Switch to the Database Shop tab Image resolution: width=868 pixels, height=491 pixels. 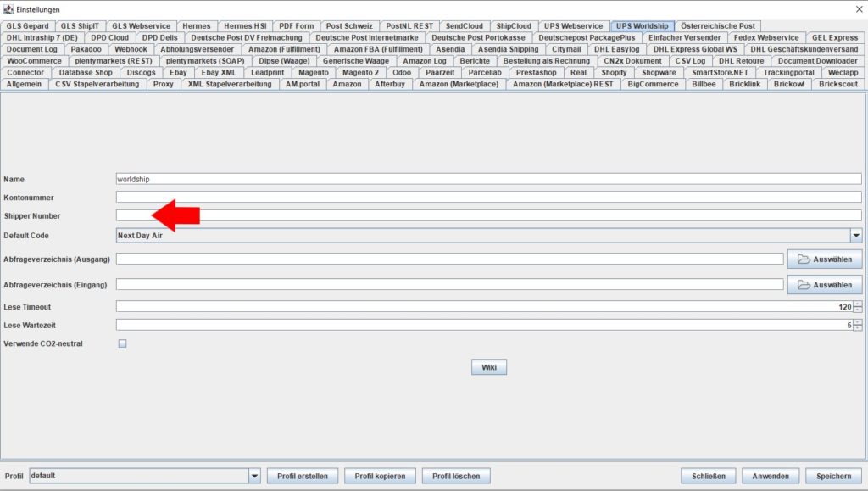(86, 73)
